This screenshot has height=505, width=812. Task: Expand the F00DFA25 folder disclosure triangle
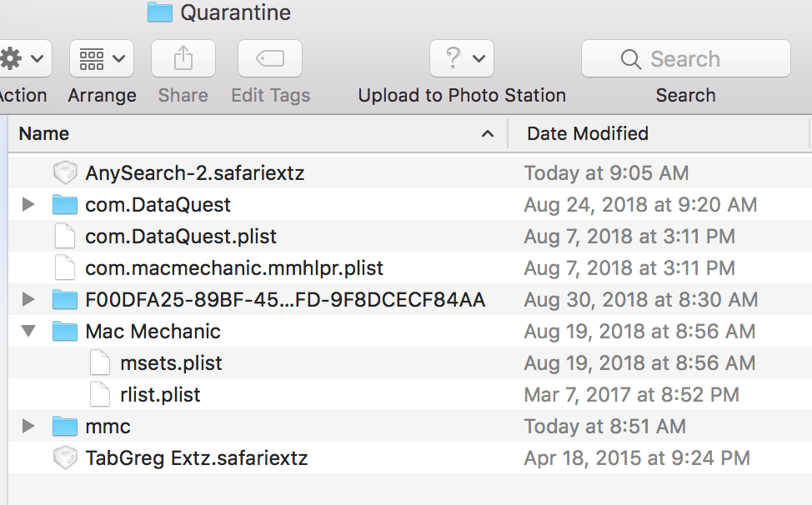click(x=28, y=300)
